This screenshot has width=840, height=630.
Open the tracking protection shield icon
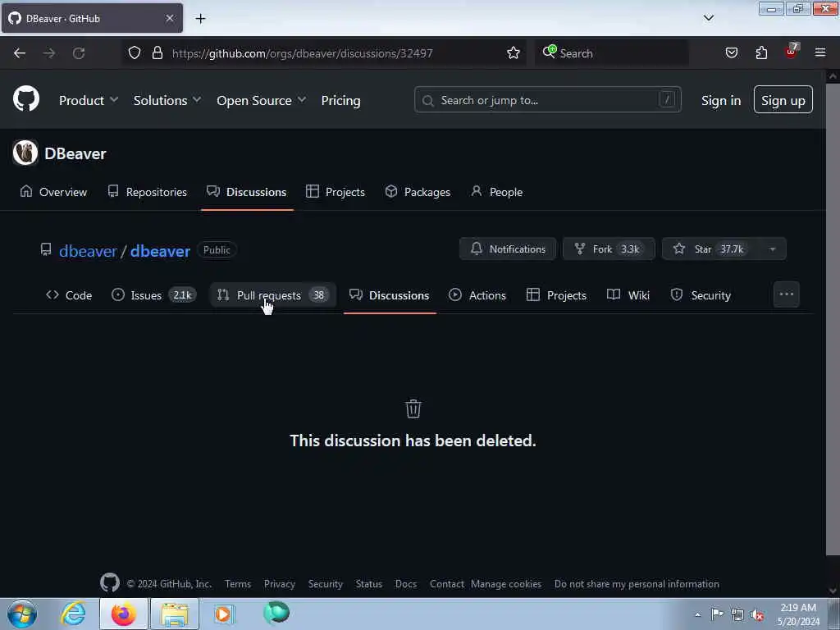tap(135, 53)
